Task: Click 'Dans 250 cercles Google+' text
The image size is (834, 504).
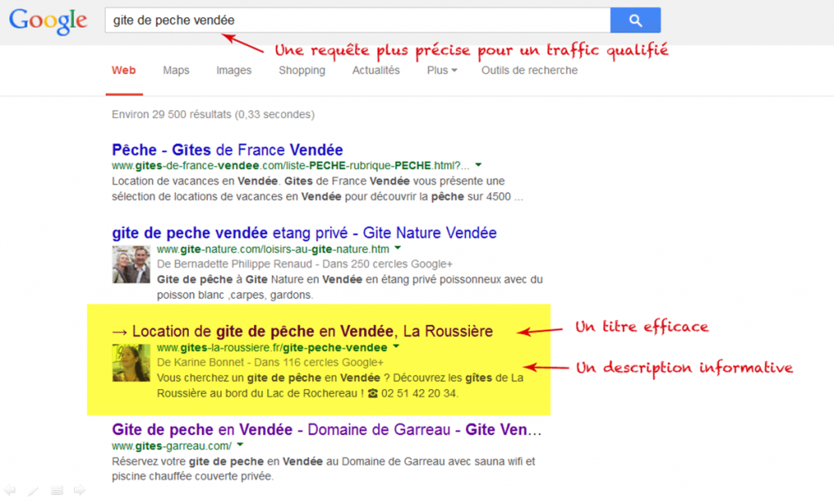Action: [387, 265]
